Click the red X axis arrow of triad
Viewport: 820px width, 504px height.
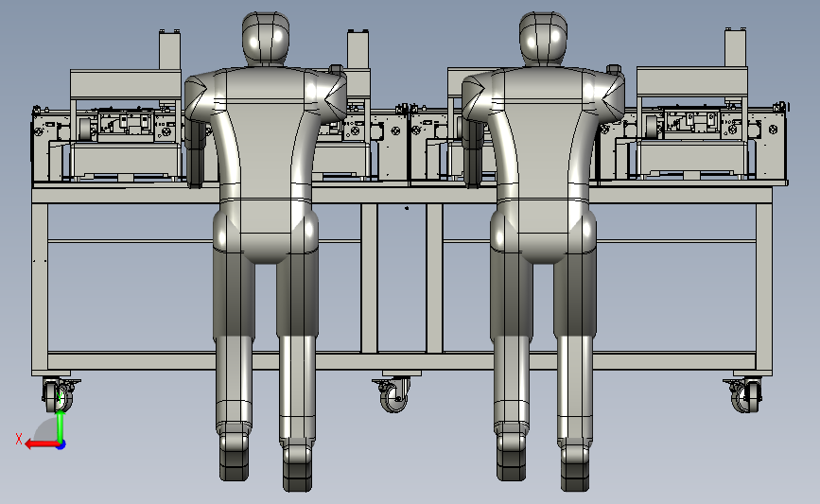click(41, 444)
